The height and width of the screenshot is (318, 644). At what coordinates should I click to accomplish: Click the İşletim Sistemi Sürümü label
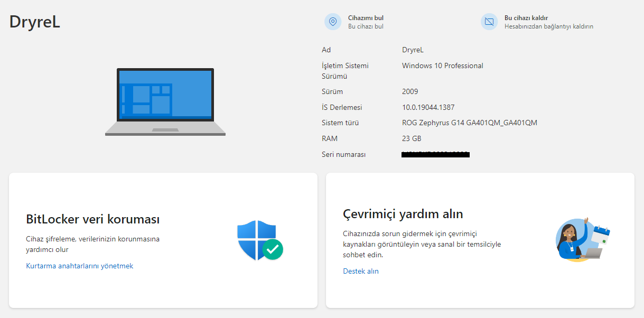pyautogui.click(x=345, y=71)
